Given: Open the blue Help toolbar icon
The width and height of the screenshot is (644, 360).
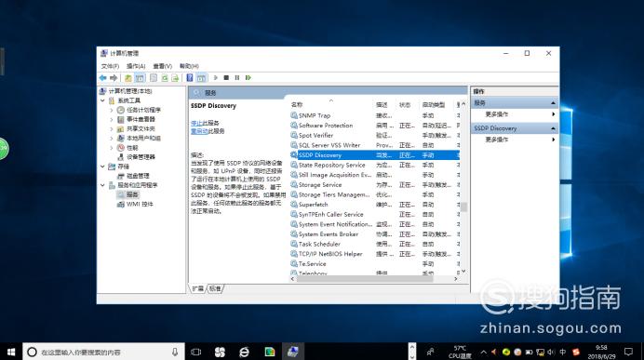Looking at the screenshot, I should 189,77.
